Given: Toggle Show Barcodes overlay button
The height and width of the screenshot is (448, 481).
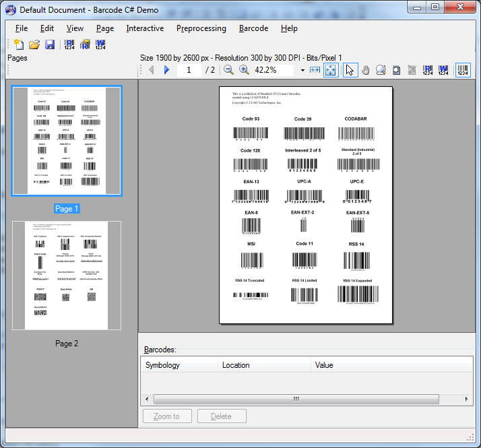Looking at the screenshot, I should tap(463, 70).
